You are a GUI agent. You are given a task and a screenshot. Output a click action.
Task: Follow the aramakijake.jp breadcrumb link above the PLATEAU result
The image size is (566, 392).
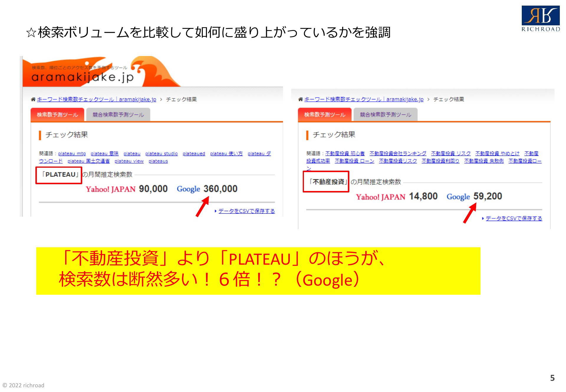point(96,99)
